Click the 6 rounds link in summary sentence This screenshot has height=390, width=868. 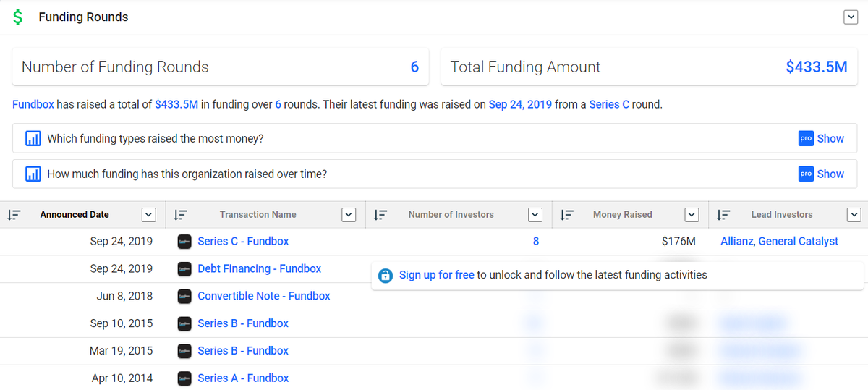[x=278, y=104]
